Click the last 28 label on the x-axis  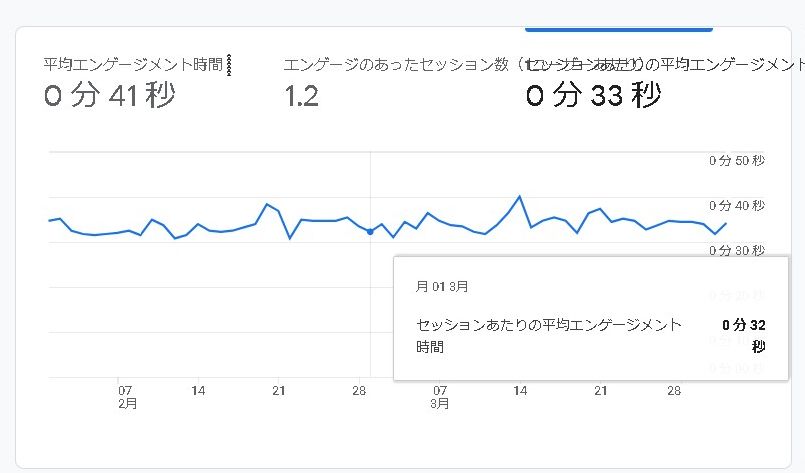[674, 391]
